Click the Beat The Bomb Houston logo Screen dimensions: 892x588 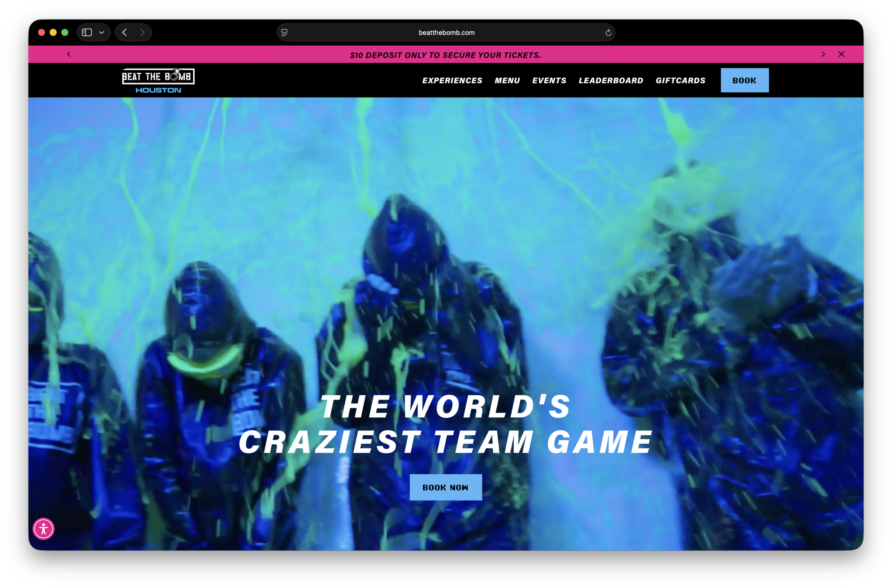tap(158, 80)
